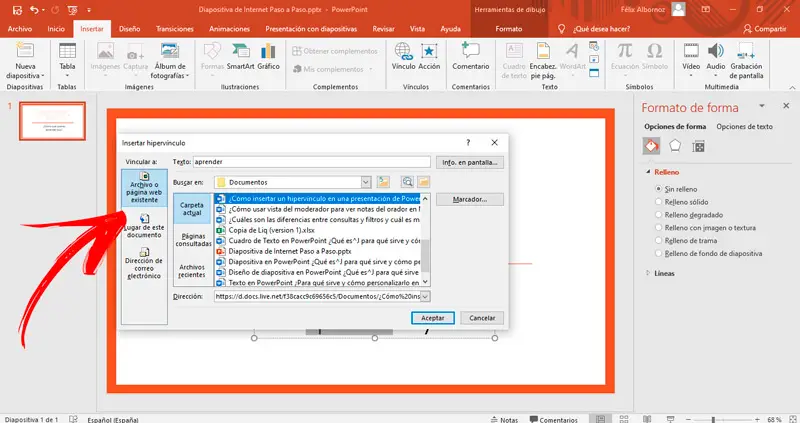Select Sin relleno radio button

point(658,189)
